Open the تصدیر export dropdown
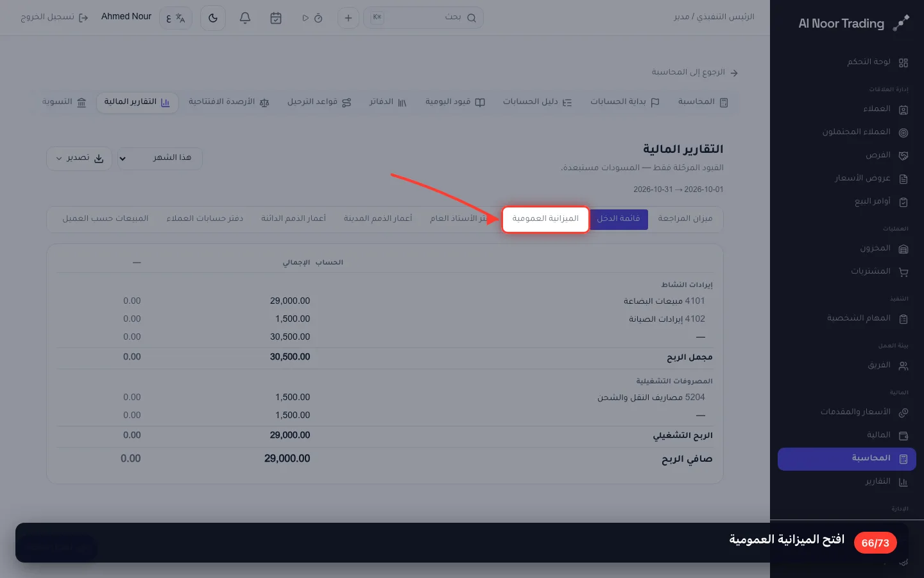Image resolution: width=924 pixels, height=578 pixels. pos(80,158)
